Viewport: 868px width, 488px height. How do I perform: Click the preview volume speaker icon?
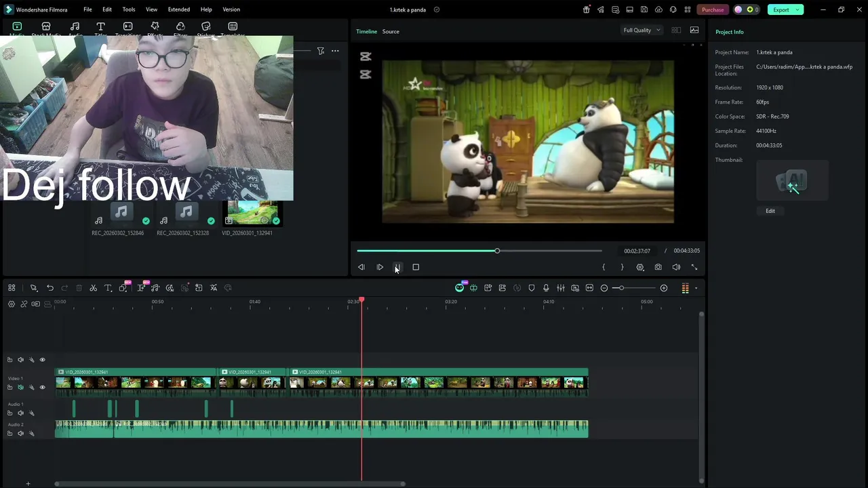coord(676,267)
